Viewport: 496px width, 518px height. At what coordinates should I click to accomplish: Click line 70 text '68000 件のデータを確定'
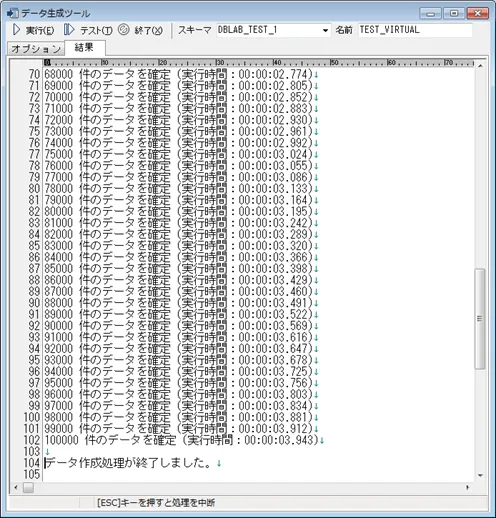pos(108,74)
